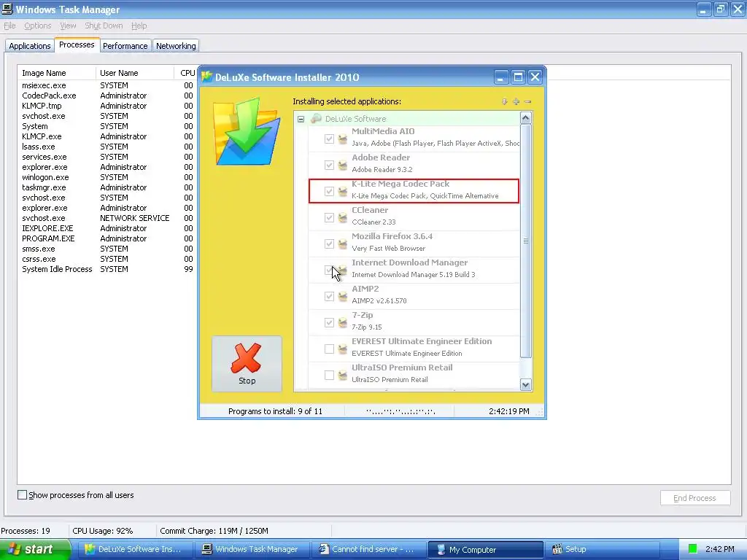Click the green tray icon near the clock
The image size is (747, 560).
point(693,549)
